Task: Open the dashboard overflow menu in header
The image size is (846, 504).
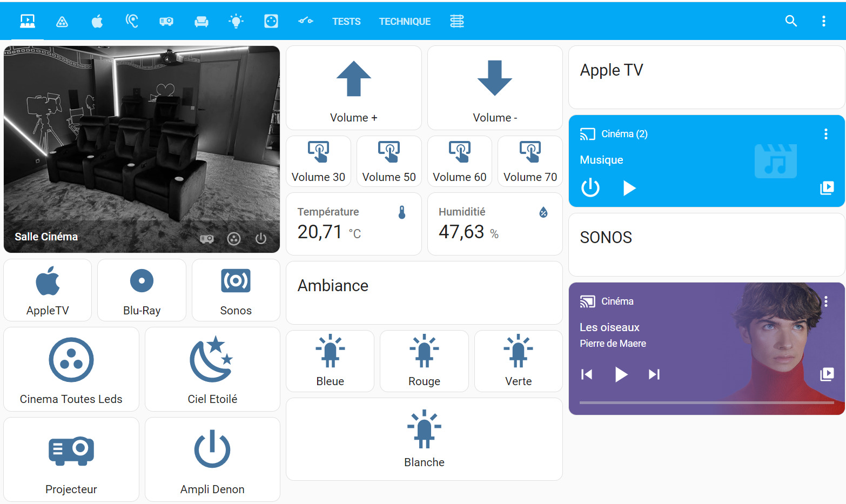Action: (x=823, y=21)
